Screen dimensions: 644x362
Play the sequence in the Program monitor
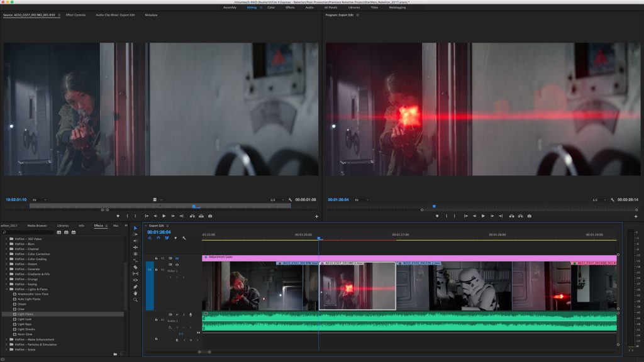(483, 216)
